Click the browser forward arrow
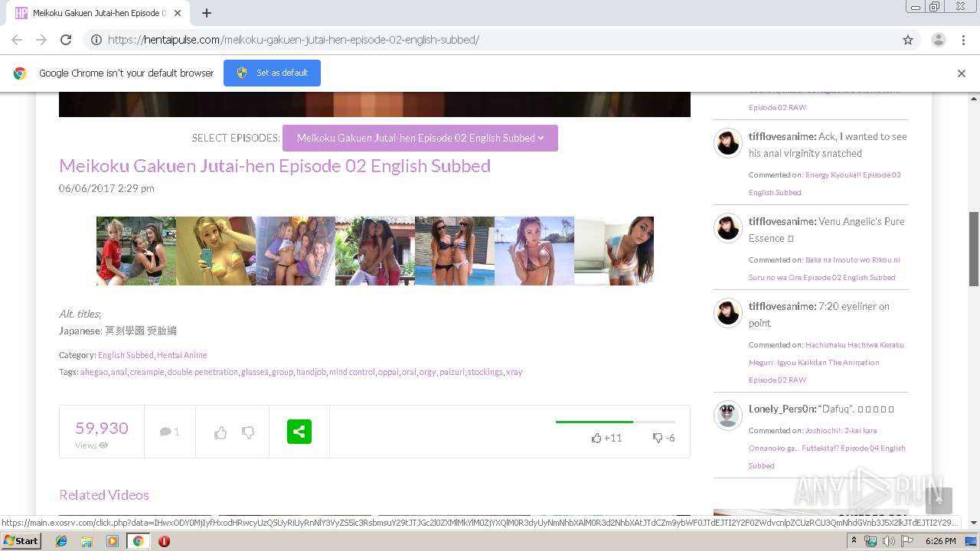 (x=41, y=40)
